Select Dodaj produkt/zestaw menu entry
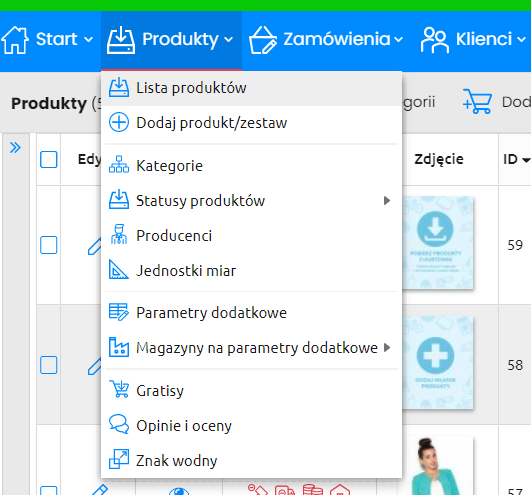Image resolution: width=531 pixels, height=495 pixels. click(x=251, y=123)
